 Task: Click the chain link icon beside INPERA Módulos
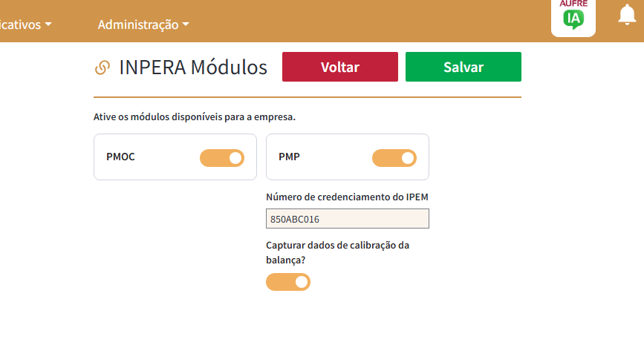tap(103, 68)
